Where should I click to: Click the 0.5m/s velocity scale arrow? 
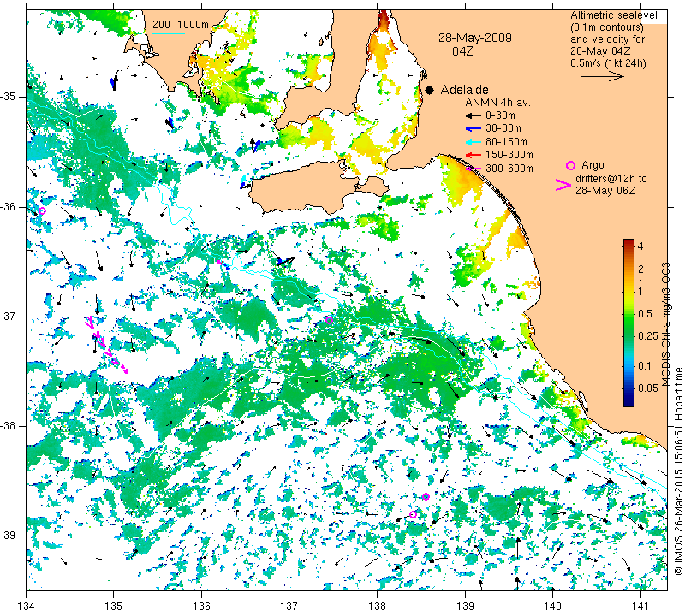coord(602,76)
